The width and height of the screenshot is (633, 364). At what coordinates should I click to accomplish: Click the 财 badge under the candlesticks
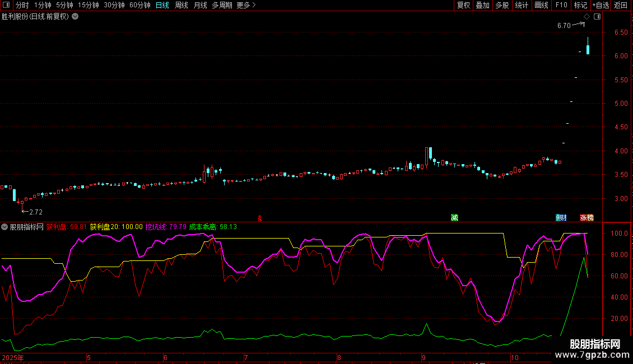pyautogui.click(x=561, y=217)
